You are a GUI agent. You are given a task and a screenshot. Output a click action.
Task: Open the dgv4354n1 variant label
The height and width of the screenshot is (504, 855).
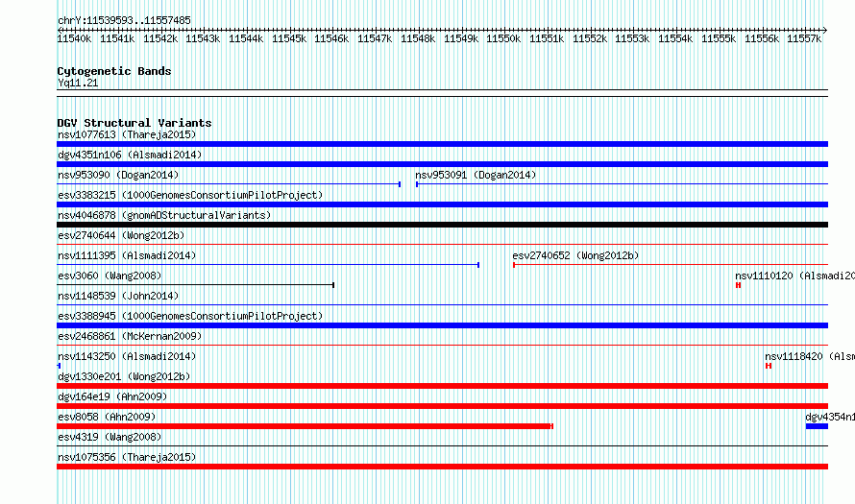(x=830, y=417)
